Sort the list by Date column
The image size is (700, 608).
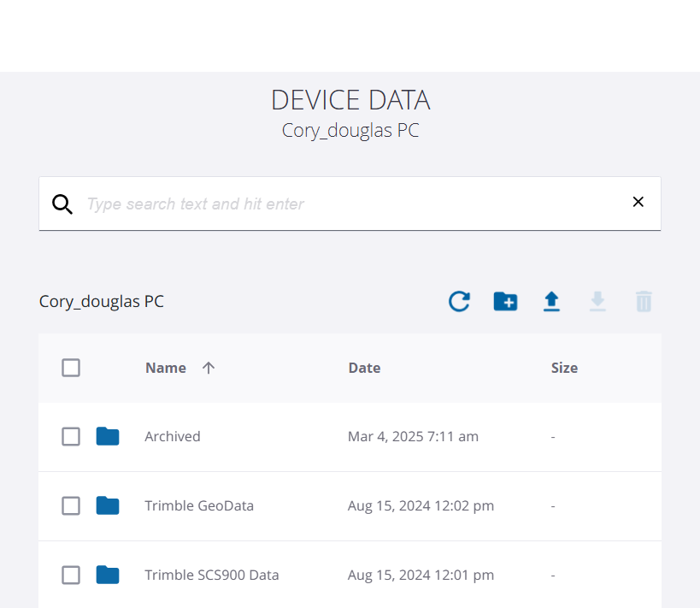click(x=364, y=368)
